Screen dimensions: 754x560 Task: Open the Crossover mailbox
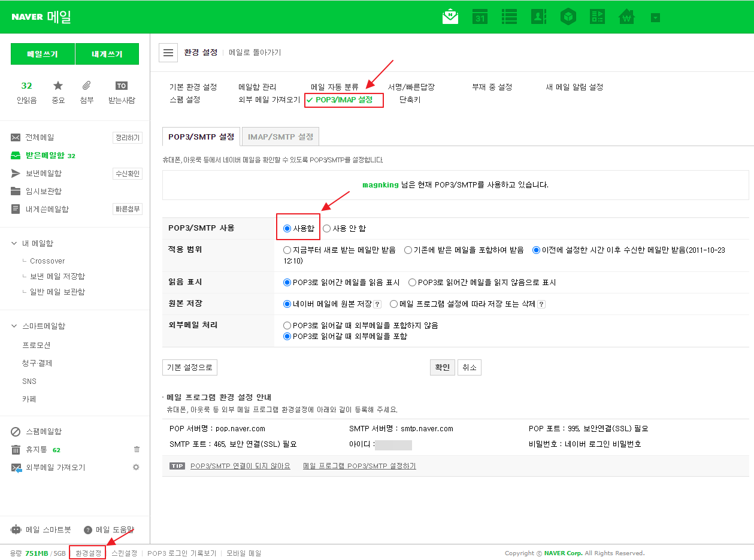coord(47,261)
